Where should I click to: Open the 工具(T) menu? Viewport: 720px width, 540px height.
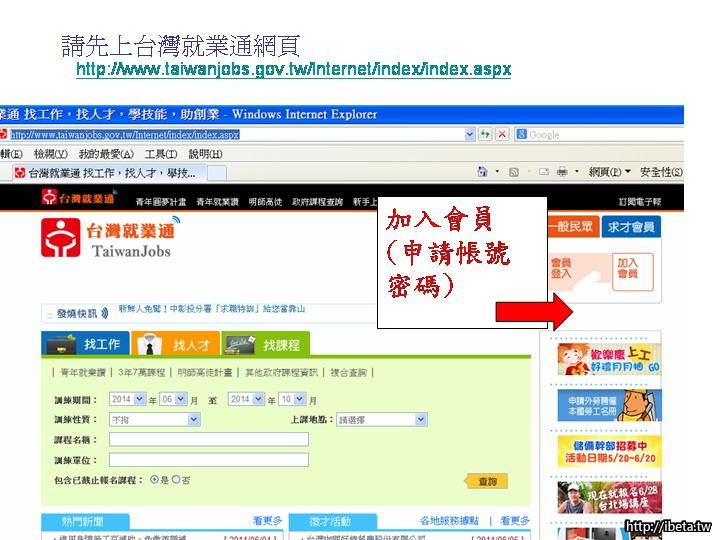point(160,154)
